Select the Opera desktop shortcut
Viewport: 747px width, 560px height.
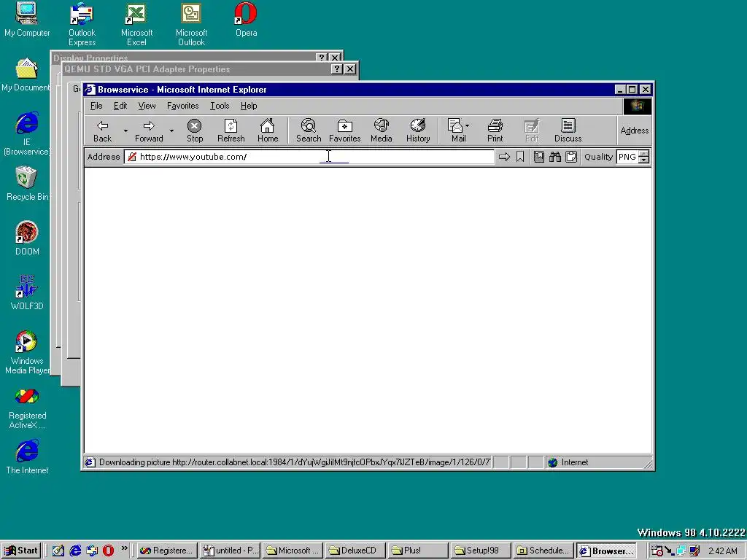tap(246, 20)
